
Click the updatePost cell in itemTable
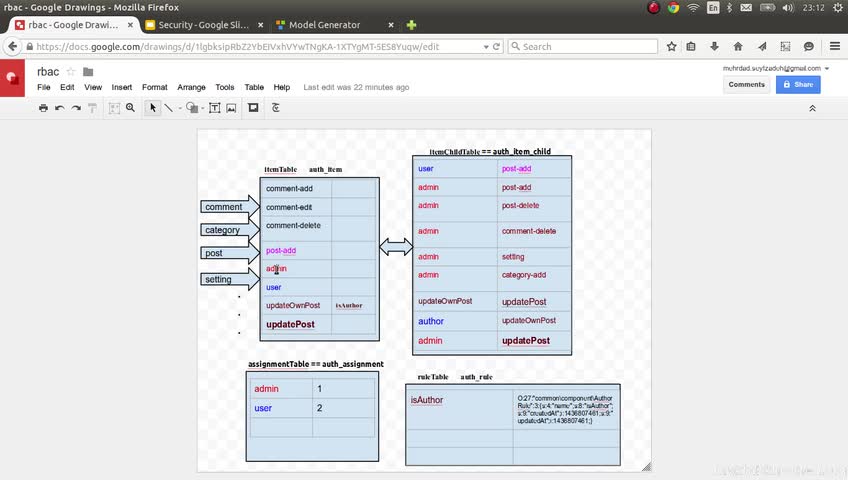(x=296, y=324)
